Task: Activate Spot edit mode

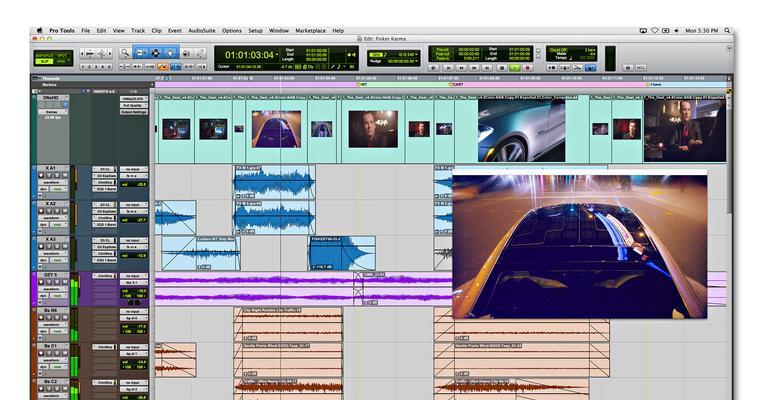Action: pos(62,55)
